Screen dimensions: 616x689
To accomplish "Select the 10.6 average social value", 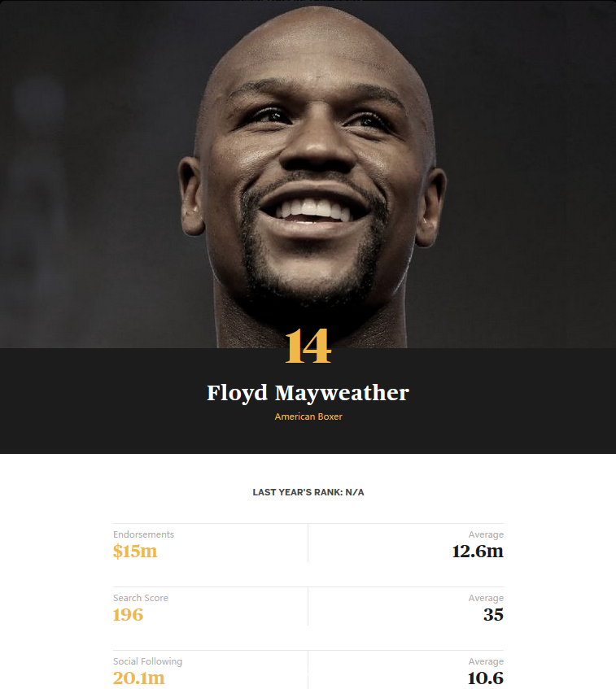I will (x=486, y=678).
